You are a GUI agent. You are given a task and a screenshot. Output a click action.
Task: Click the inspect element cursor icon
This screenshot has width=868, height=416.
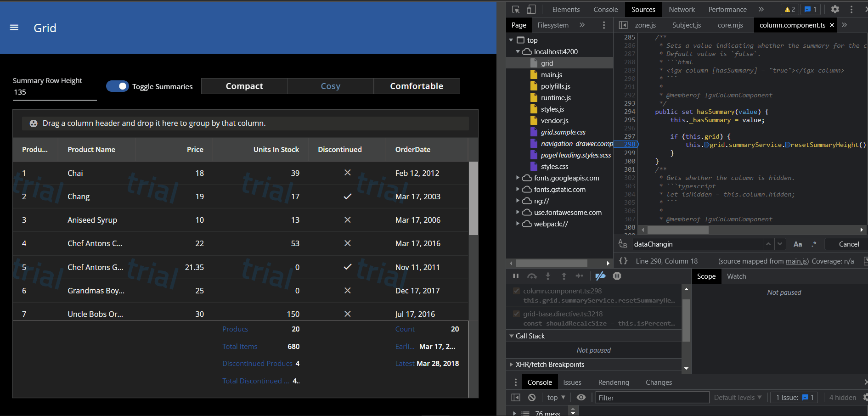click(515, 9)
